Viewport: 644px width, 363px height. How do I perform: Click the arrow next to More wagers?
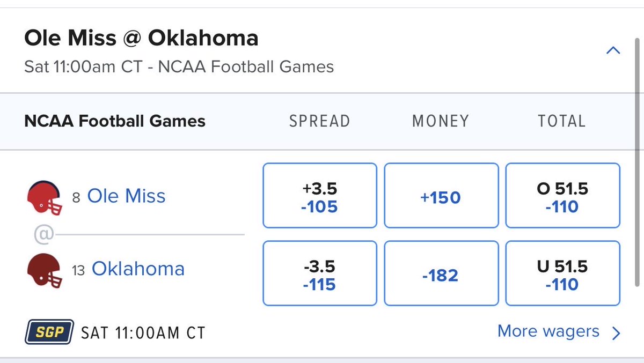[x=616, y=333]
